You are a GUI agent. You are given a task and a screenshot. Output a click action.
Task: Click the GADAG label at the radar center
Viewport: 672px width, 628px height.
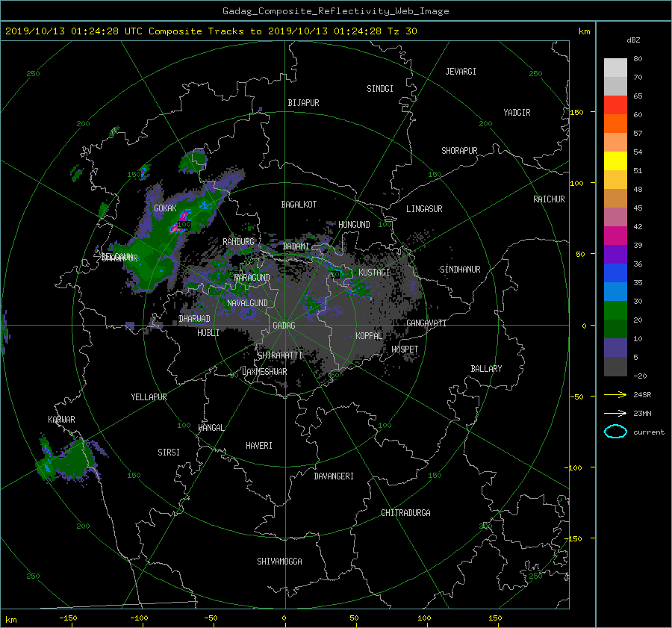click(x=284, y=326)
